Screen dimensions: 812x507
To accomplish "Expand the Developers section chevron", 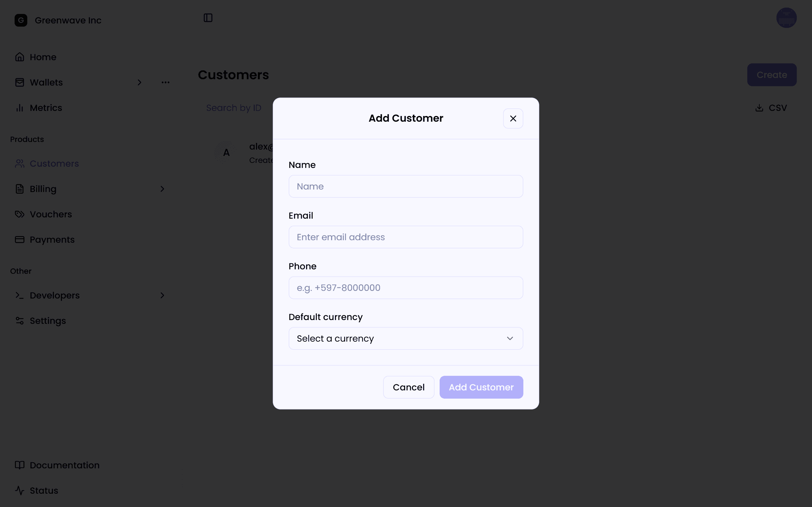I will pos(162,295).
